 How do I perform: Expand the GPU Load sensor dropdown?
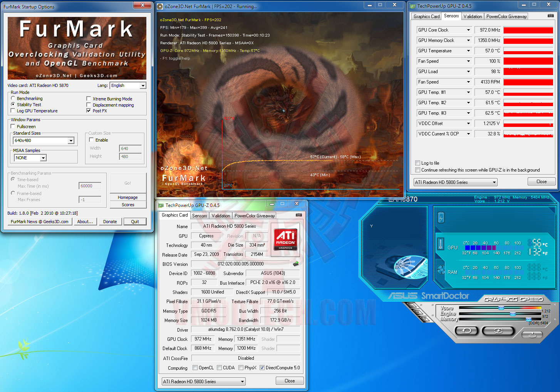coord(468,72)
